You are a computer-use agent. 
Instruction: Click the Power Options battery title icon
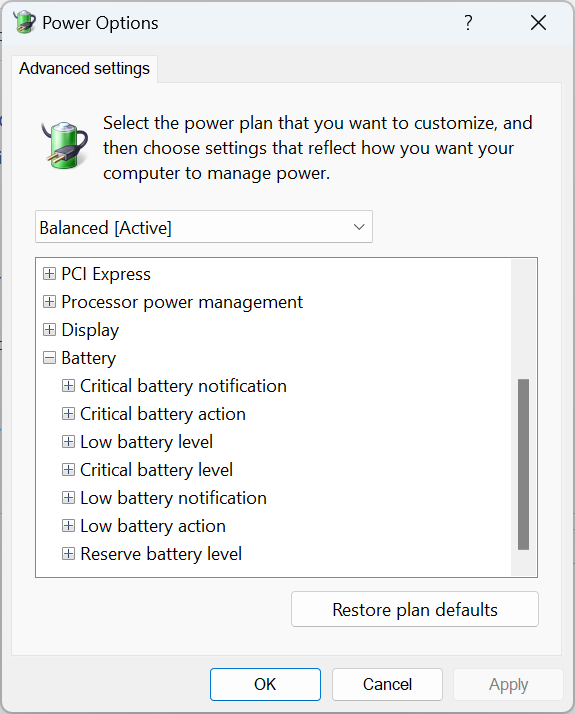click(24, 22)
